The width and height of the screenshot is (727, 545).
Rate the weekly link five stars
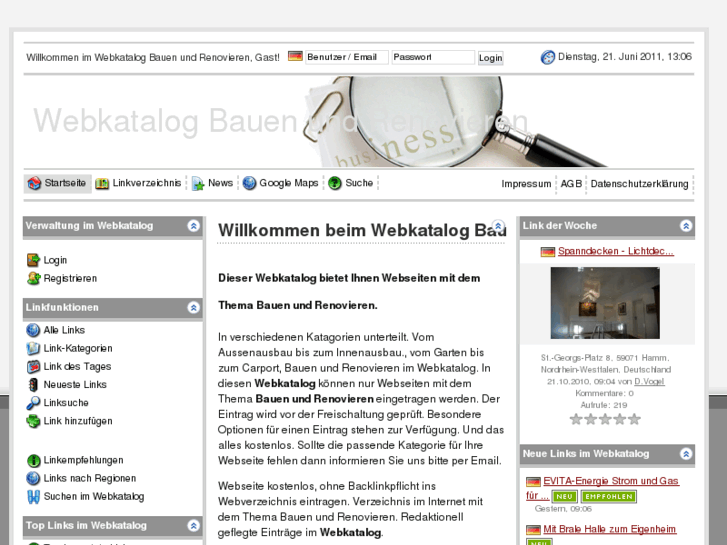(x=634, y=419)
